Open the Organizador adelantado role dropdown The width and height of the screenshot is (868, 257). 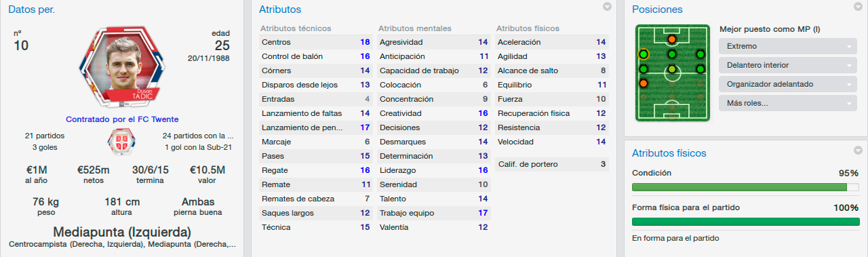click(787, 84)
